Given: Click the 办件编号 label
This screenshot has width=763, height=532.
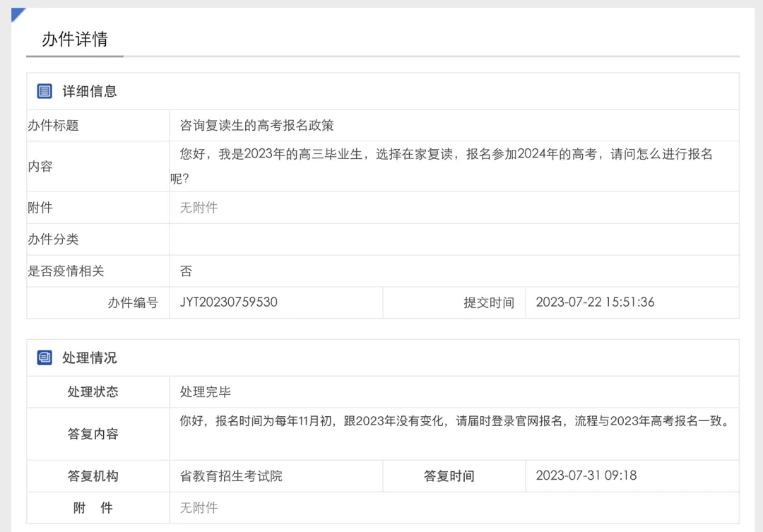Looking at the screenshot, I should 133,303.
